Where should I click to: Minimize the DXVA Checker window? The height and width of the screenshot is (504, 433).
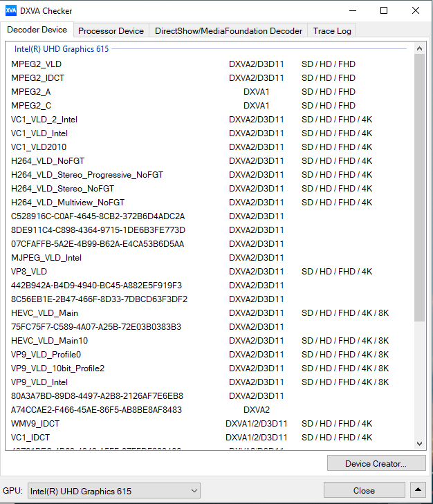pyautogui.click(x=353, y=10)
